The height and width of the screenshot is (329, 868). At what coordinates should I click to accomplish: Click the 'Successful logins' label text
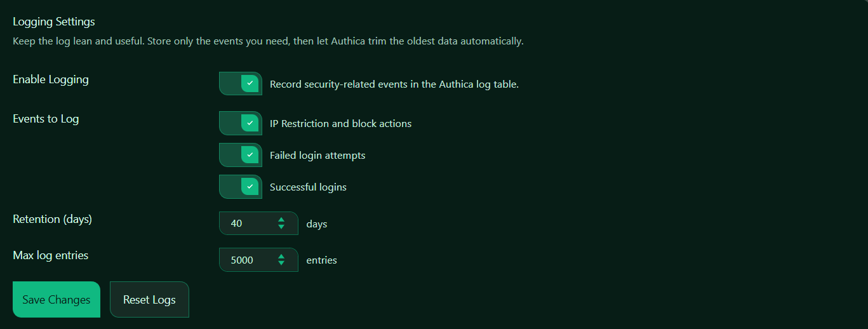coord(308,187)
